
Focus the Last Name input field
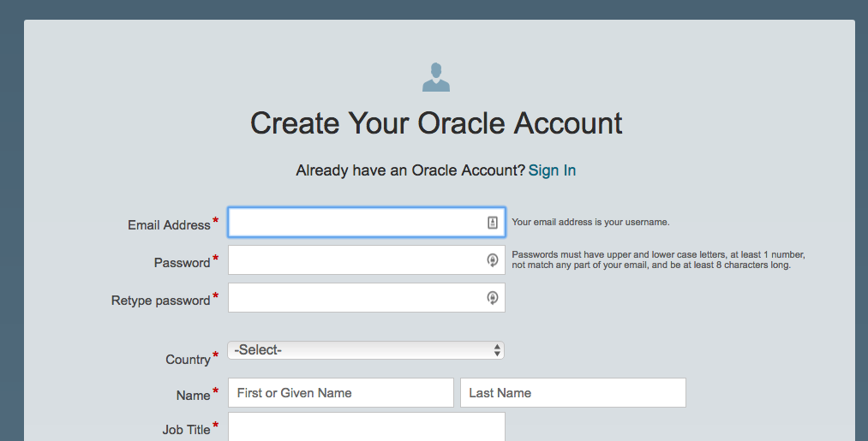pos(572,393)
